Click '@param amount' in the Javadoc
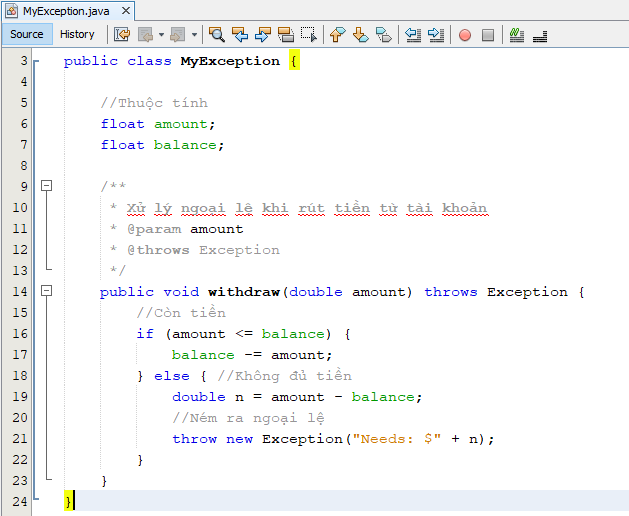This screenshot has width=629, height=516. click(185, 229)
